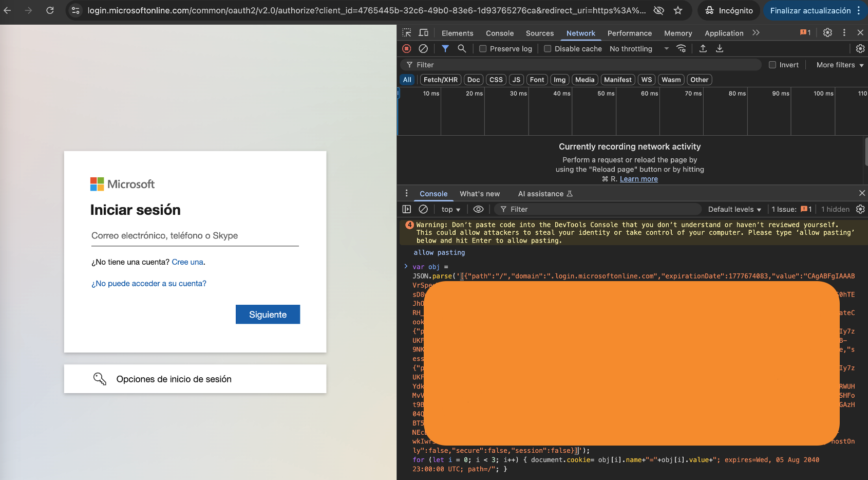
Task: Open Network panel settings gear
Action: 860,48
